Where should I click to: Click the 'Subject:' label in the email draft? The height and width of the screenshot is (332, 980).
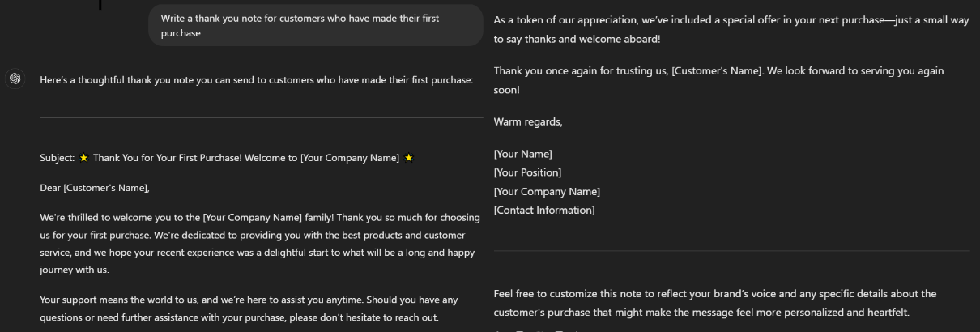(58, 158)
